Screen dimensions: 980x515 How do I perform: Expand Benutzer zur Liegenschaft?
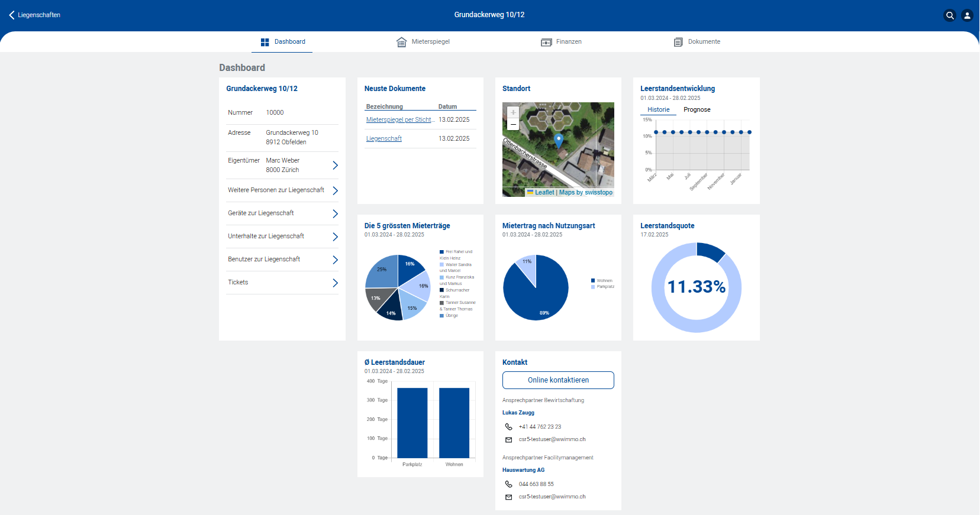coord(282,260)
